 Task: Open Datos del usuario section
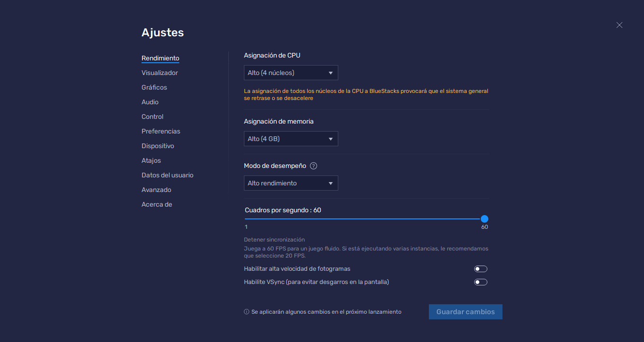click(167, 175)
